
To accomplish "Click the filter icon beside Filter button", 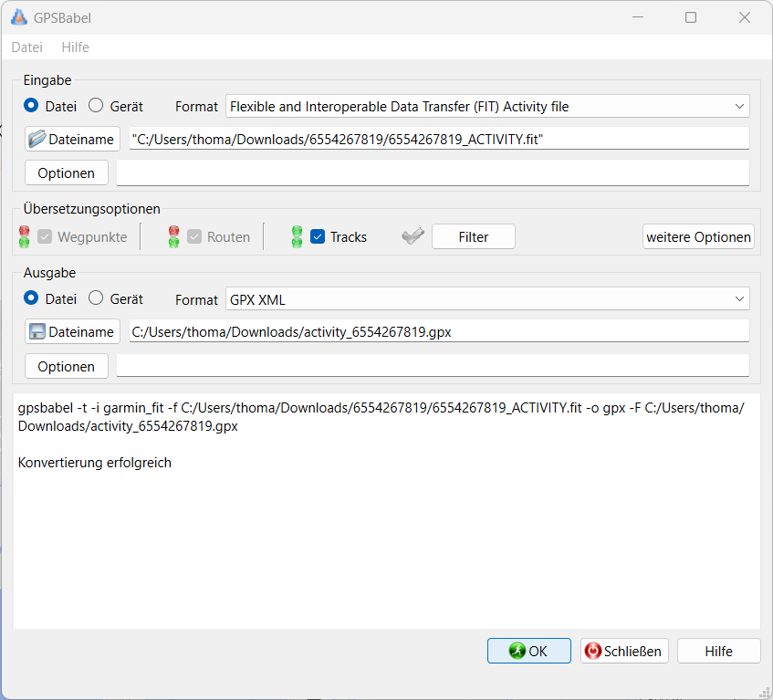I will click(413, 236).
